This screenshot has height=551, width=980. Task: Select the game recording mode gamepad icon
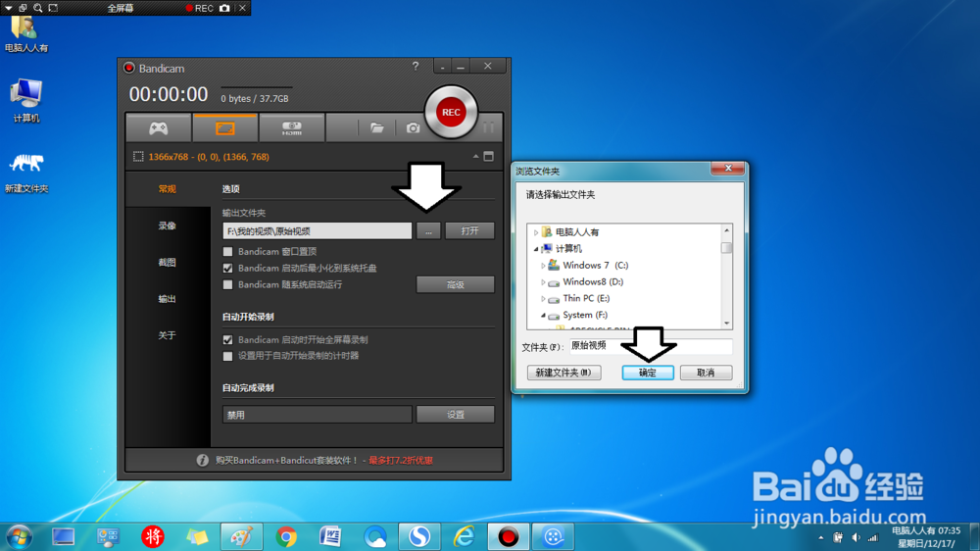pyautogui.click(x=158, y=128)
